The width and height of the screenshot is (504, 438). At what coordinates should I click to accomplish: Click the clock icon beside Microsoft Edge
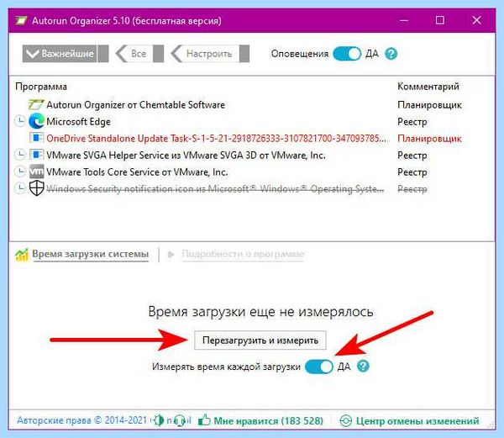click(x=20, y=121)
